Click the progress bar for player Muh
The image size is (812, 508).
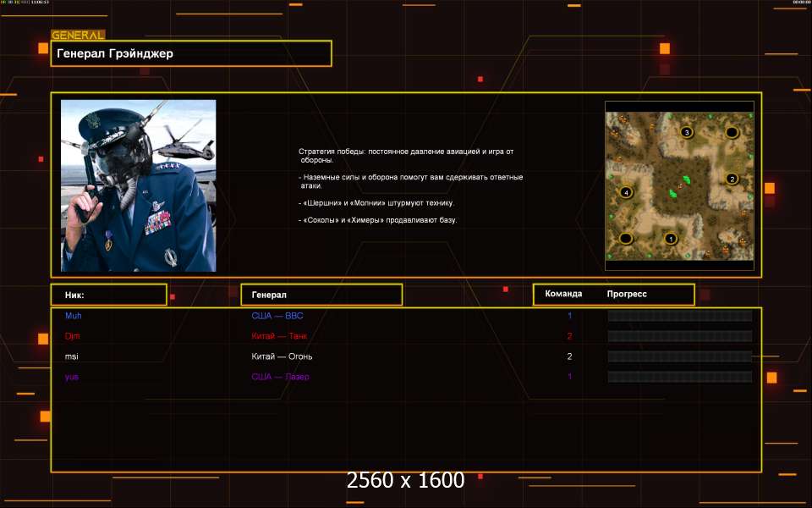[x=679, y=316]
